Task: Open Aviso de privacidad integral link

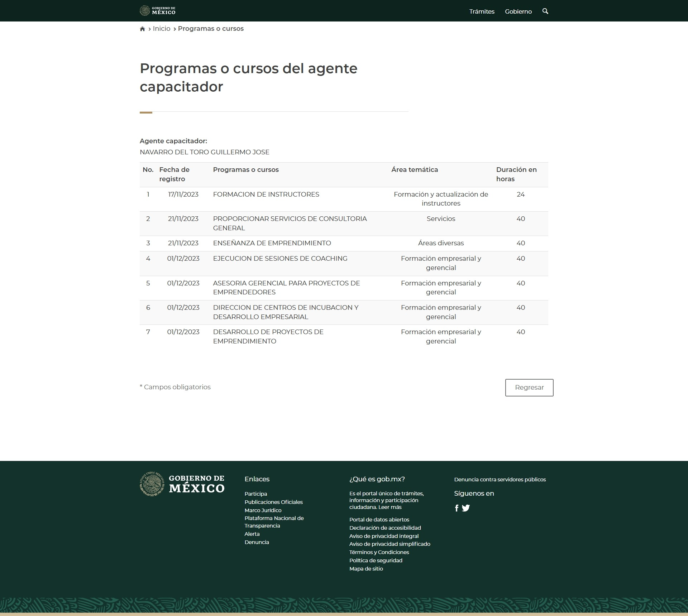Action: [384, 536]
